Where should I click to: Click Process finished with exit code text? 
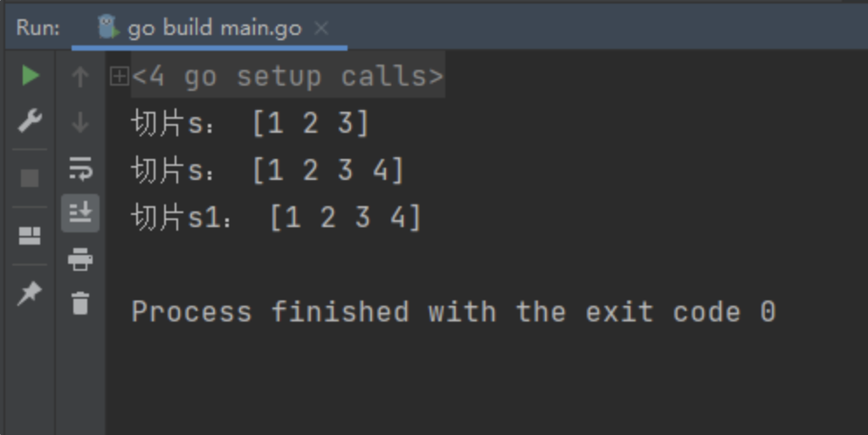(x=453, y=312)
